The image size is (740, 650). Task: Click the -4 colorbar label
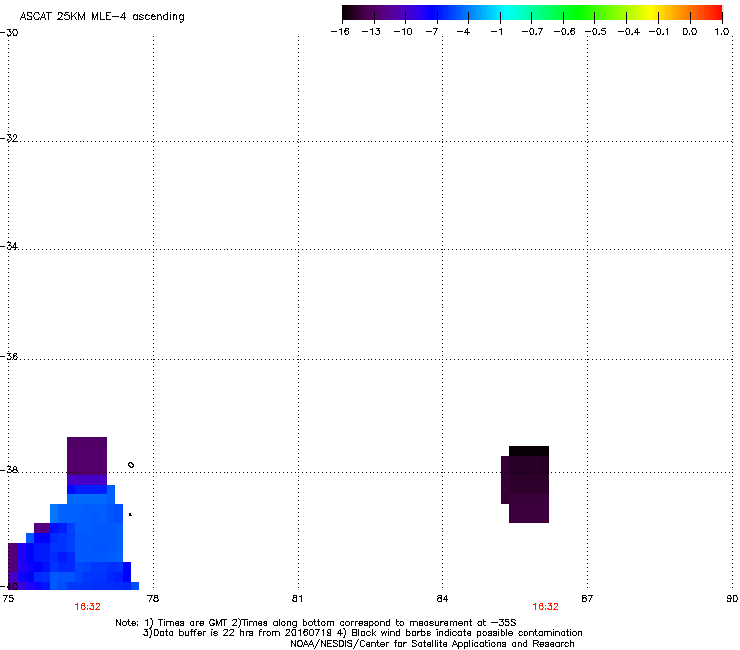[x=463, y=32]
